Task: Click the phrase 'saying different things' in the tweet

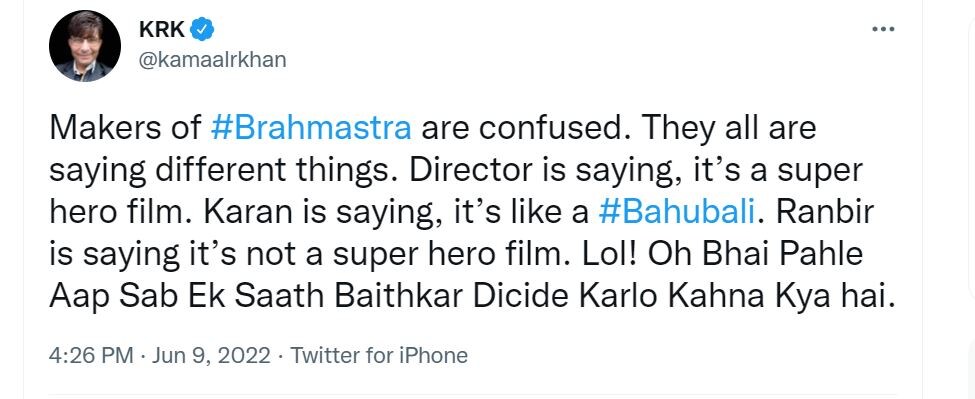Action: tap(222, 172)
